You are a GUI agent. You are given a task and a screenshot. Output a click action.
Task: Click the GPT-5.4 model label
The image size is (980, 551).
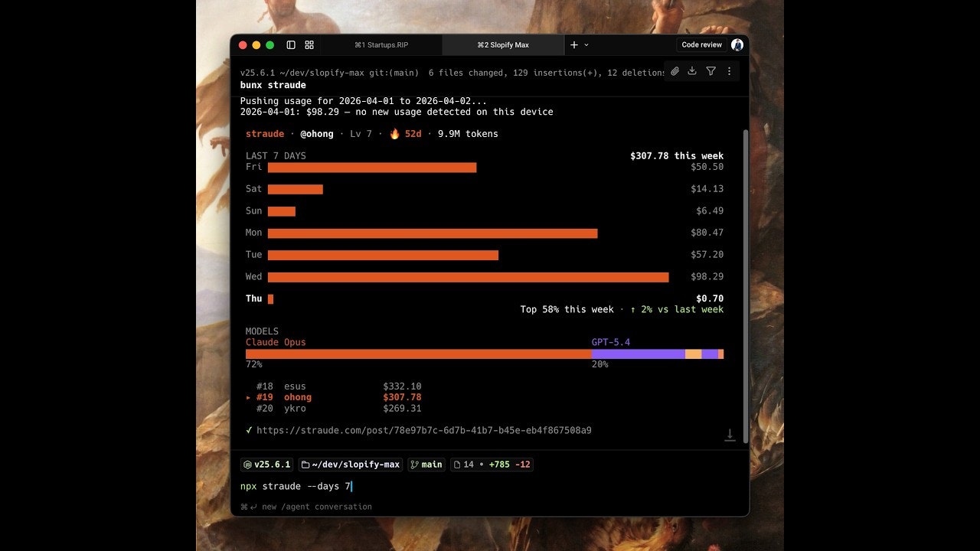point(611,343)
